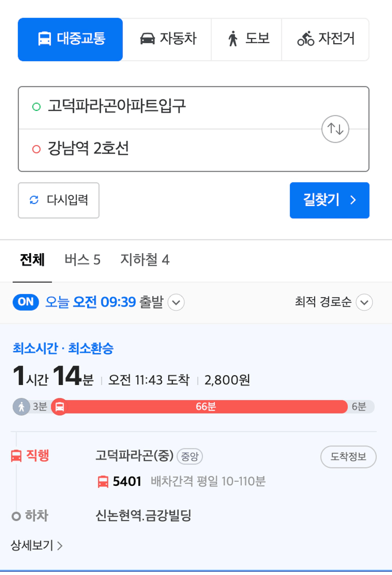Expand 상세보기 route details
This screenshot has width=392, height=575.
pyautogui.click(x=36, y=545)
